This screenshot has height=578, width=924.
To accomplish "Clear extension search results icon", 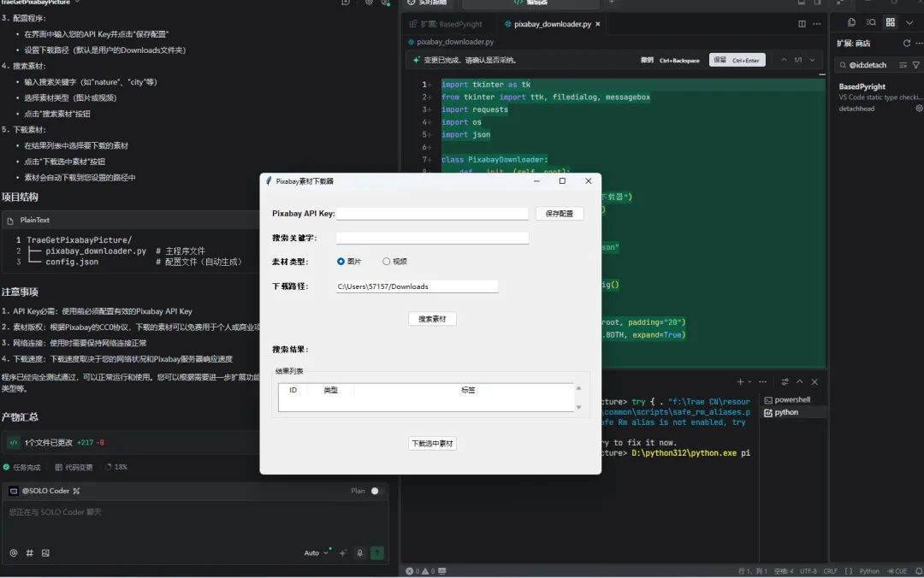I will [x=903, y=65].
